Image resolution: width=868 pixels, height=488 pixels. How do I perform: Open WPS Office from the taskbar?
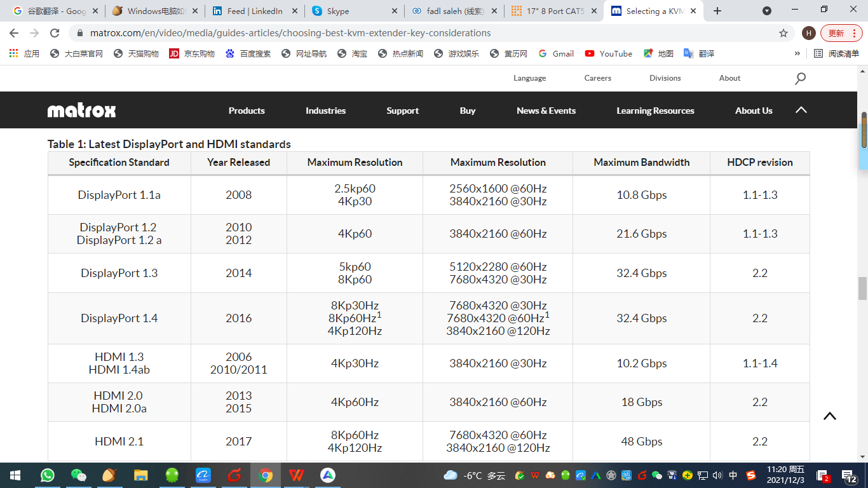pyautogui.click(x=297, y=475)
